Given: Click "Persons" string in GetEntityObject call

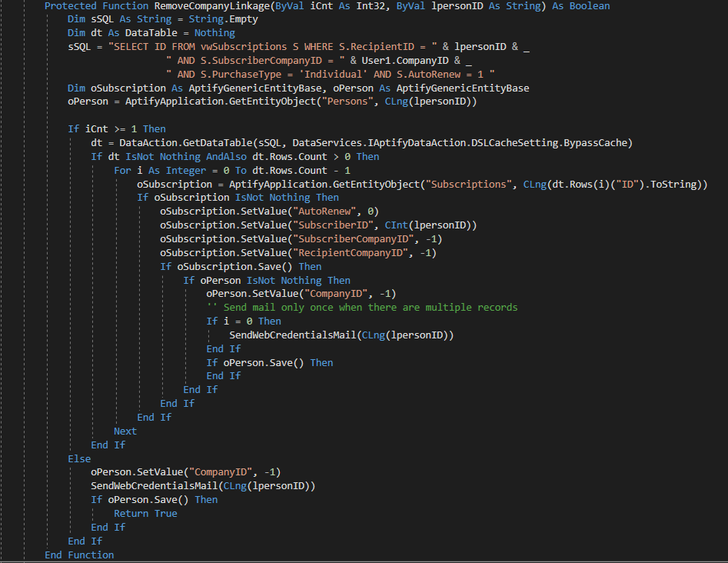Looking at the screenshot, I should 347,102.
